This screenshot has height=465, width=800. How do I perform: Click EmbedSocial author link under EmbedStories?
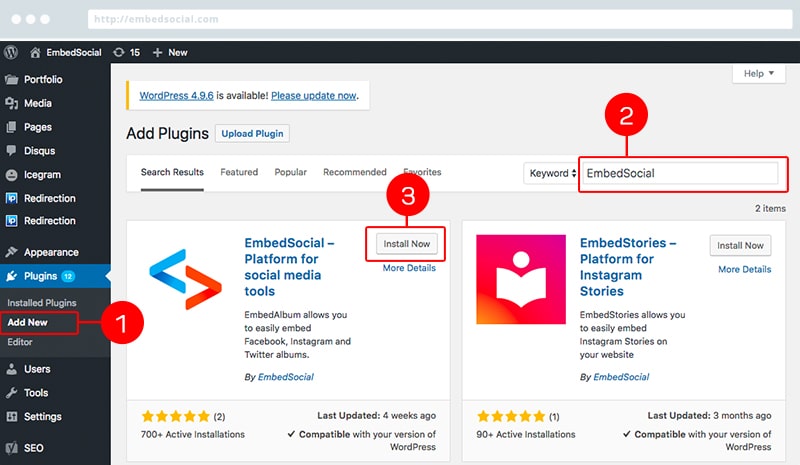click(x=621, y=377)
